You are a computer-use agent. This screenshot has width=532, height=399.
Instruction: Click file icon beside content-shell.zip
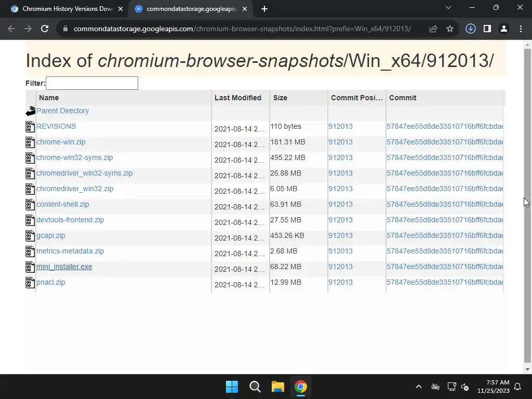pyautogui.click(x=30, y=205)
